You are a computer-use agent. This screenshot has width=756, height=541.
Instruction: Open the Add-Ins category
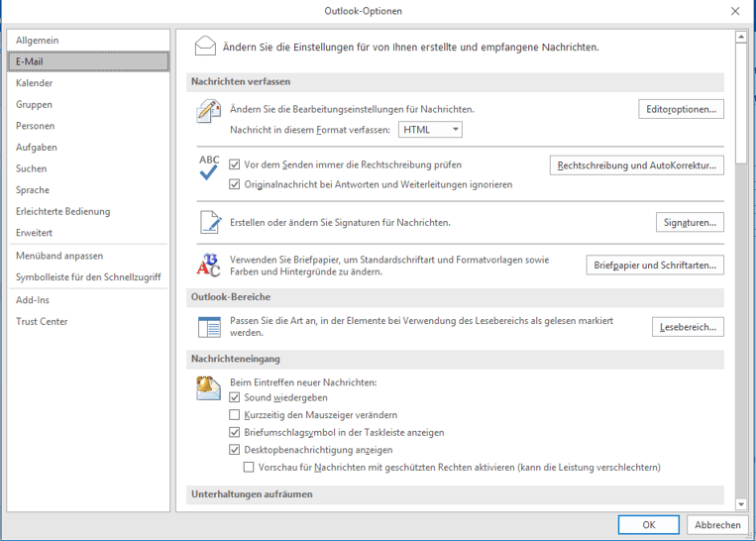pyautogui.click(x=88, y=300)
